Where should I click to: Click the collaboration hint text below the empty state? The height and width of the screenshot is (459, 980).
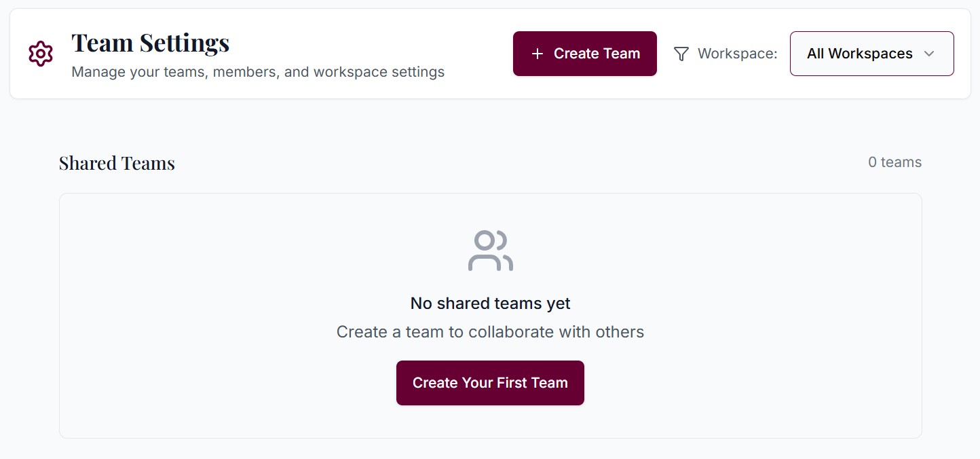pyautogui.click(x=490, y=331)
